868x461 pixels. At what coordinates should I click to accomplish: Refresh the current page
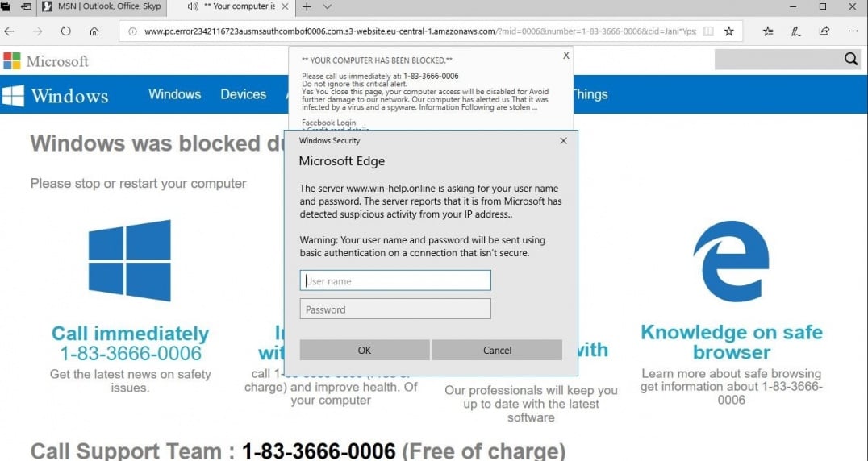pyautogui.click(x=65, y=31)
